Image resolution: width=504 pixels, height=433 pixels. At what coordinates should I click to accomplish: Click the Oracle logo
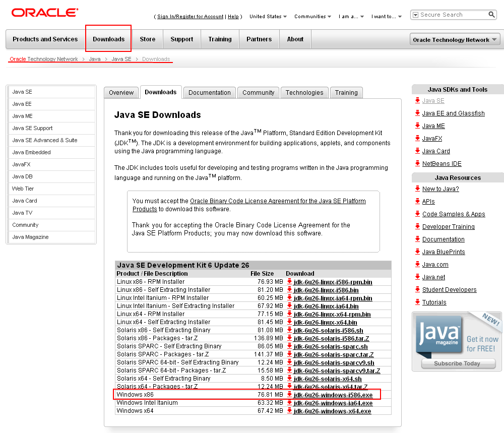tap(45, 13)
